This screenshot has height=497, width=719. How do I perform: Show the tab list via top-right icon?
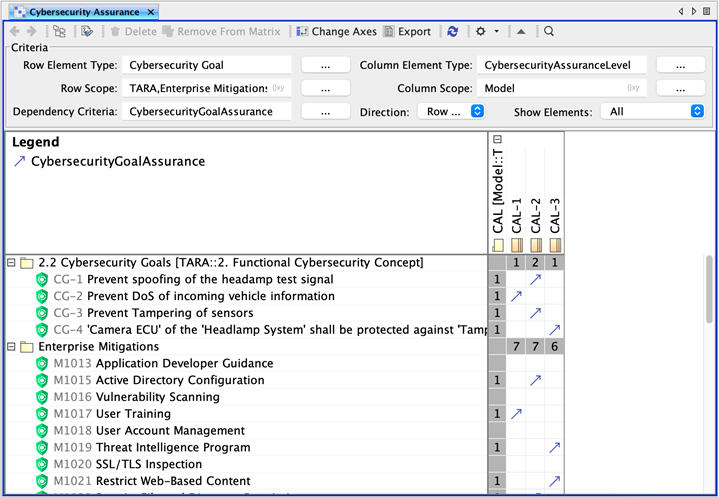pos(707,11)
